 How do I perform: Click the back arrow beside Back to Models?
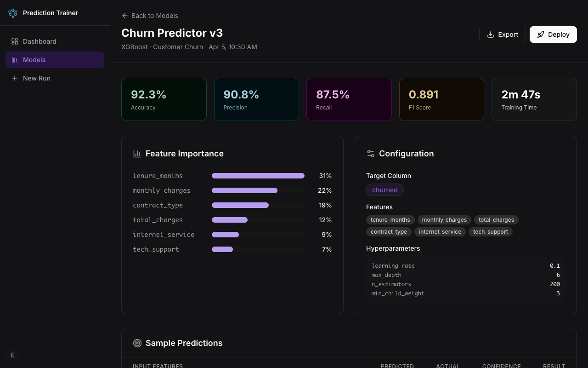124,16
